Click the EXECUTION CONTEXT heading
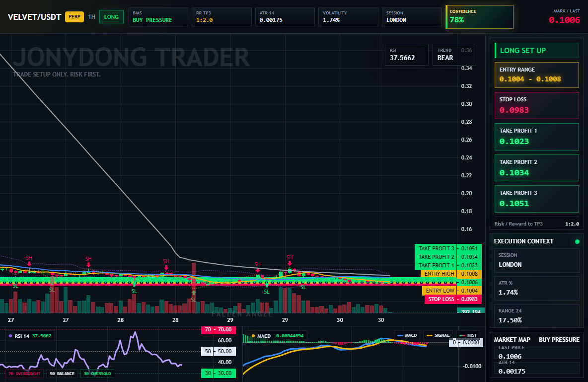This screenshot has height=382, width=588. pos(523,241)
